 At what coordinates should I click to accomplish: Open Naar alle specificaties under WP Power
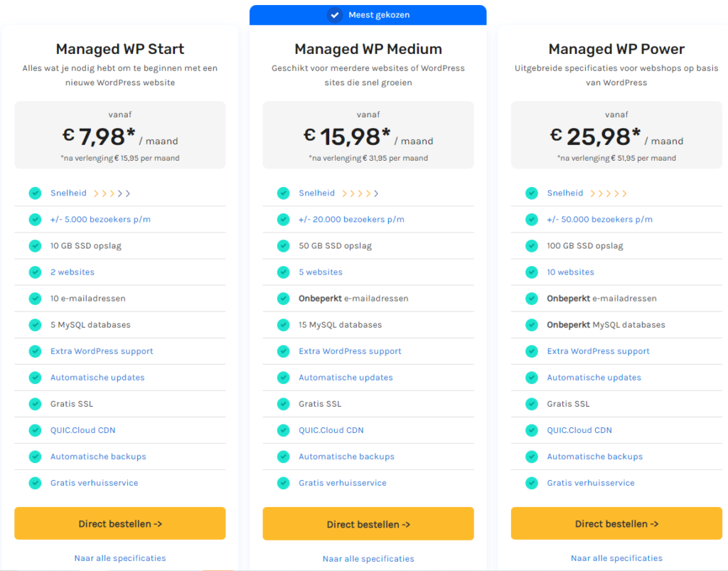coord(616,558)
